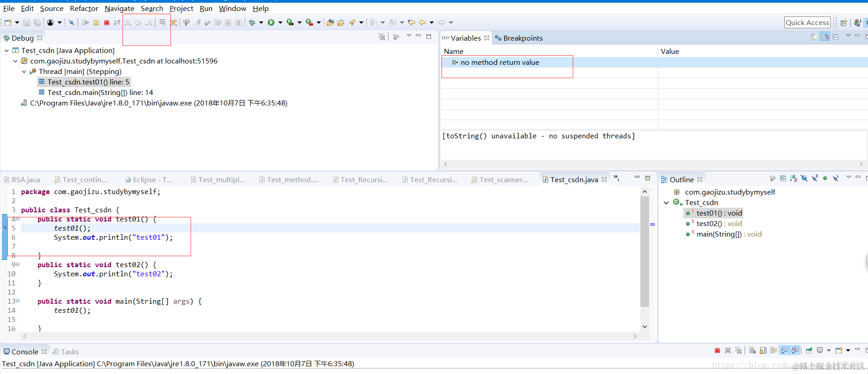Click Last Edit Location icon
This screenshot has width=868, height=374.
tap(411, 22)
